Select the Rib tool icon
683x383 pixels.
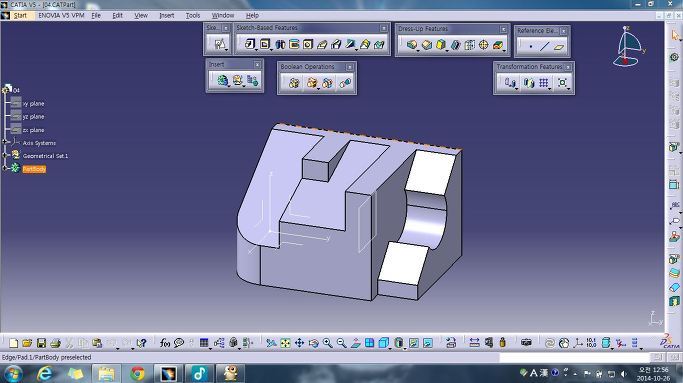(322, 44)
